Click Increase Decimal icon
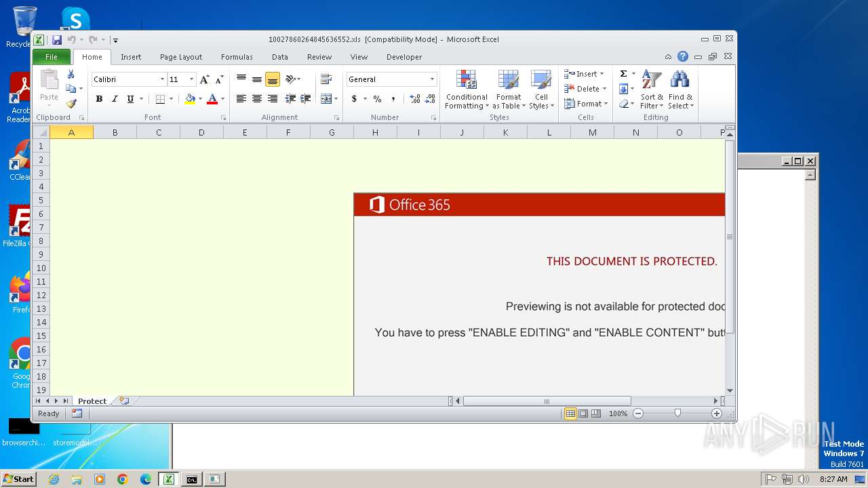This screenshot has height=488, width=868. (415, 99)
